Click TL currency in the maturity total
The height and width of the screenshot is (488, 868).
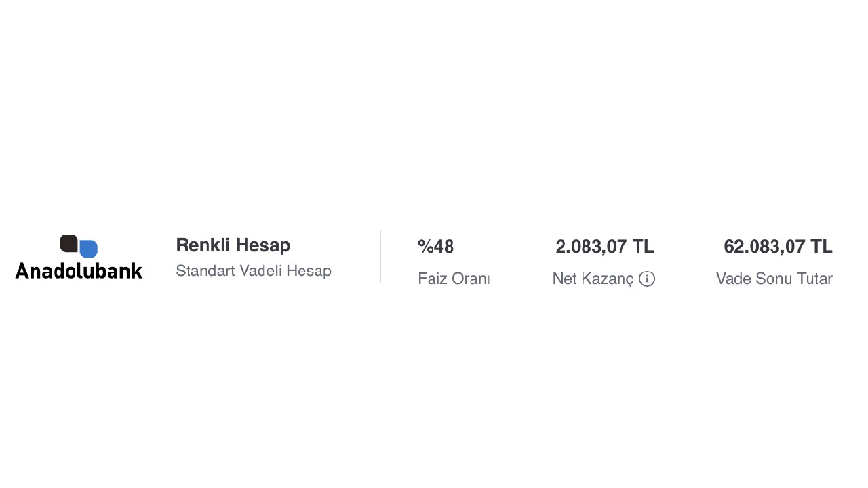[x=821, y=247]
